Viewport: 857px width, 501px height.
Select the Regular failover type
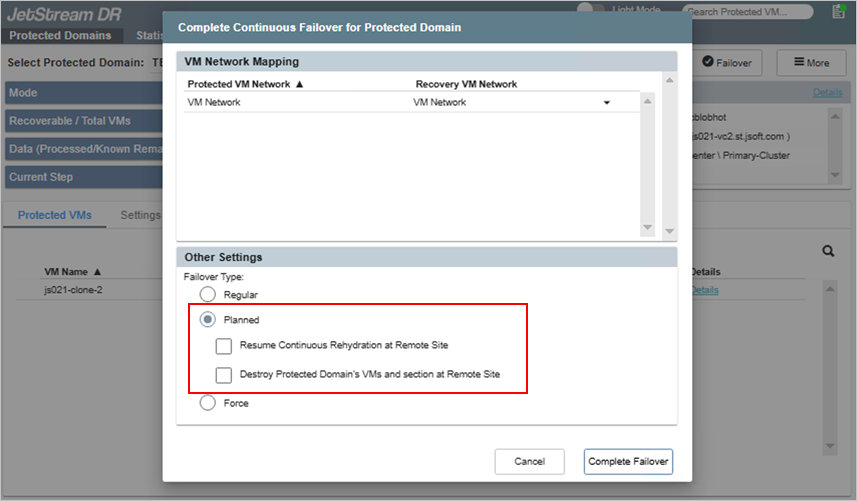[208, 295]
